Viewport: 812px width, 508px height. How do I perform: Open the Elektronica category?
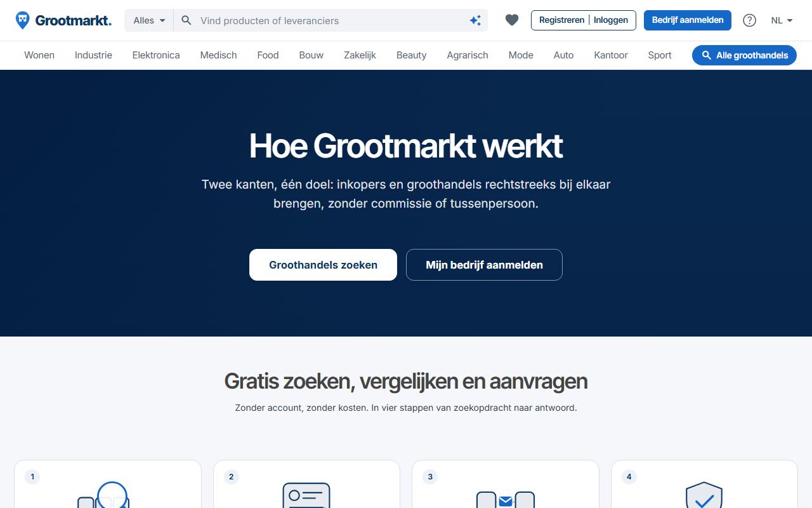156,55
